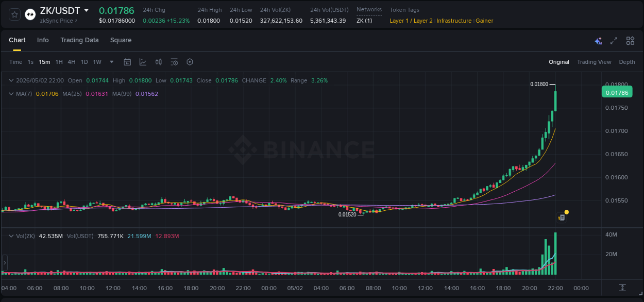Switch to the Square tab
Viewport: 644px width, 302px height.
(121, 40)
